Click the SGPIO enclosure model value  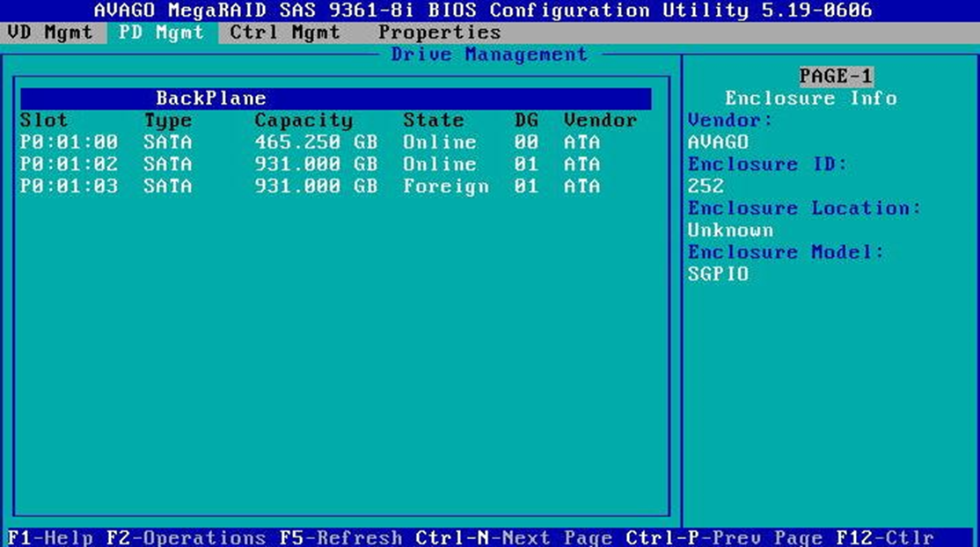tap(718, 273)
